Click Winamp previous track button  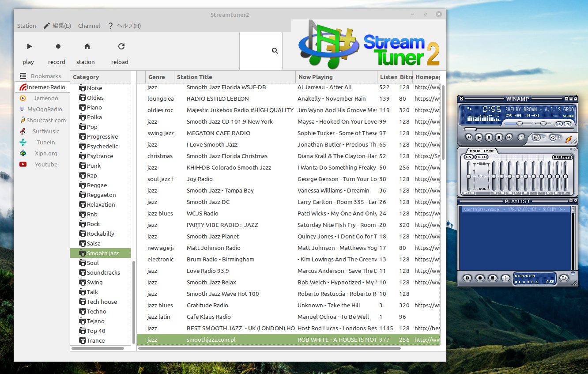click(469, 137)
